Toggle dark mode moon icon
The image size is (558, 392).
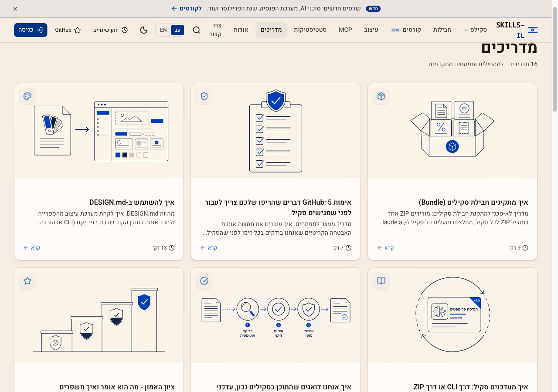tap(144, 30)
